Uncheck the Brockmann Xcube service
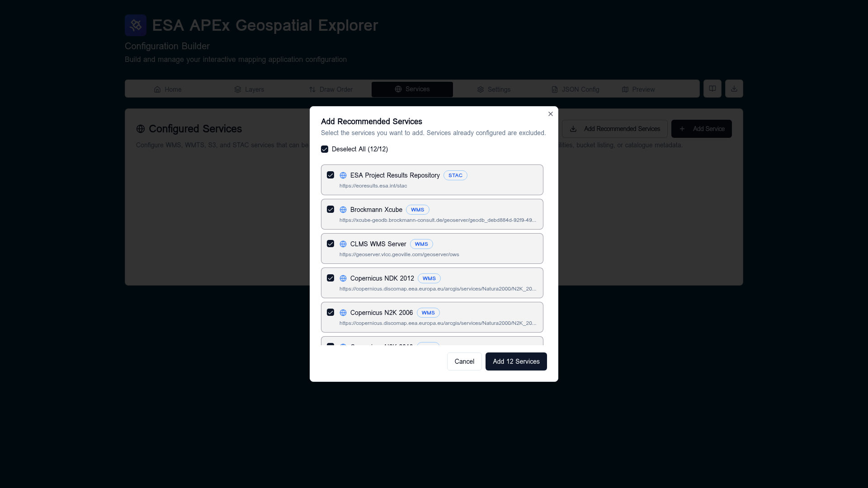 [330, 209]
